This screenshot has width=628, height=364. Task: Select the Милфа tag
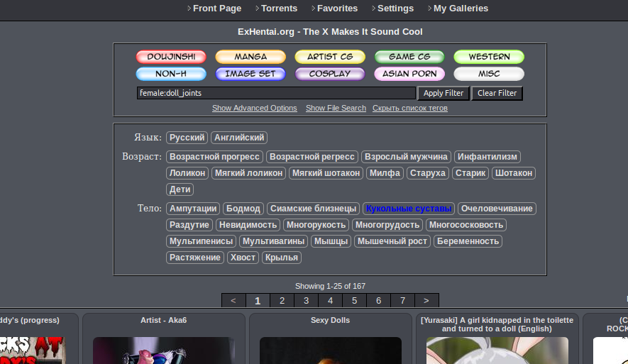click(x=385, y=173)
